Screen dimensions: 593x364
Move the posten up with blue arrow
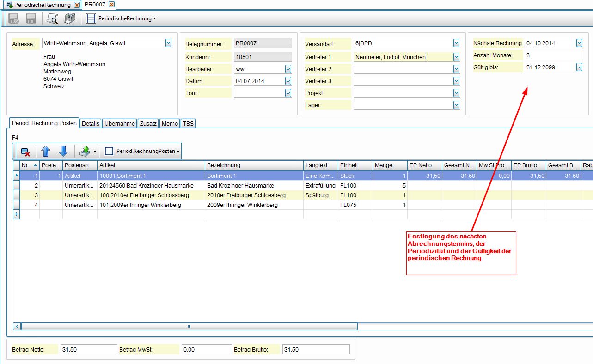(45, 151)
